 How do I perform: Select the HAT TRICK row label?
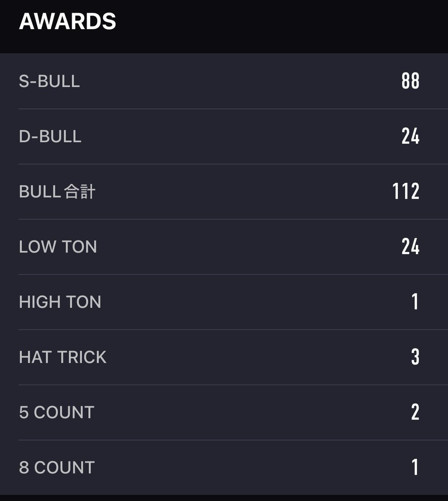pyautogui.click(x=63, y=357)
